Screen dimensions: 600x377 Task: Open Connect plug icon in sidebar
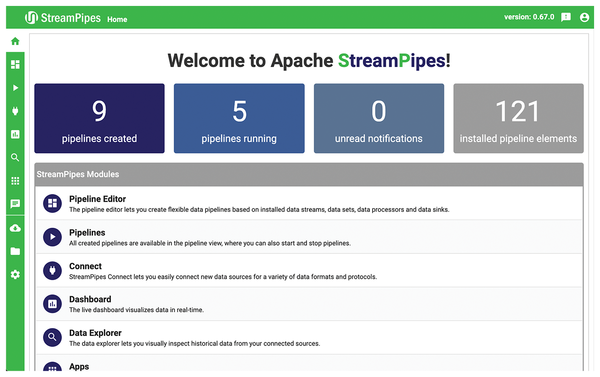pos(15,111)
